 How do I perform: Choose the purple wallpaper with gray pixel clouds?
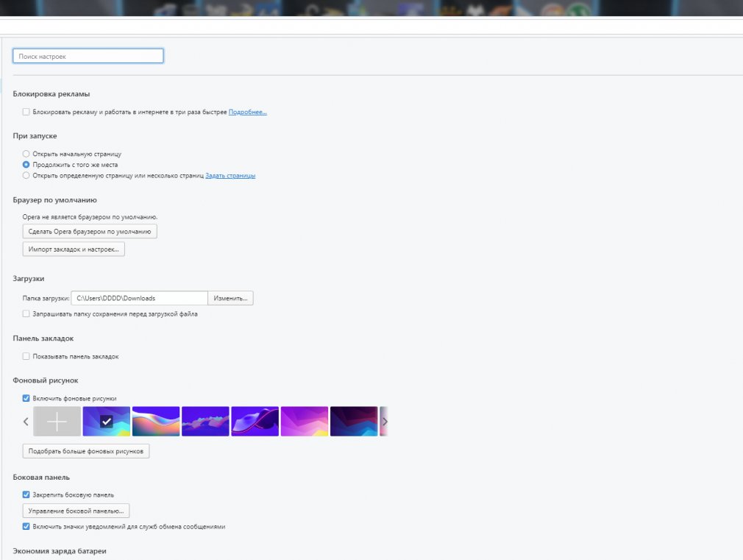tap(205, 421)
